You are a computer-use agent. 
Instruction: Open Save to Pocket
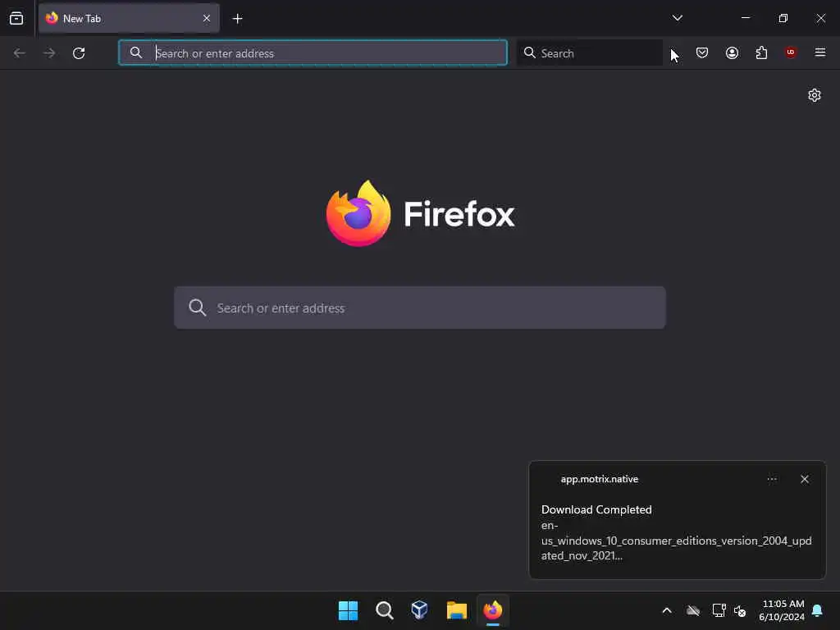[702, 52]
